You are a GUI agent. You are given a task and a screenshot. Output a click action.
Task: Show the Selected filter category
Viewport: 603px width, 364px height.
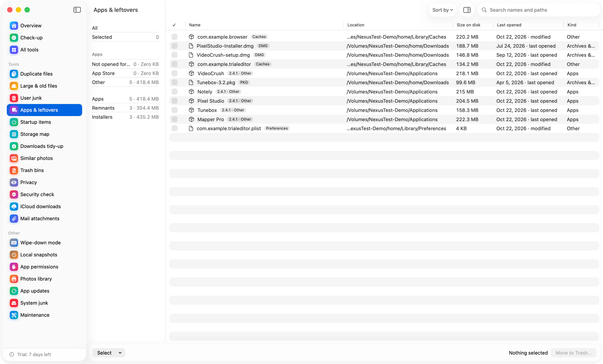125,37
